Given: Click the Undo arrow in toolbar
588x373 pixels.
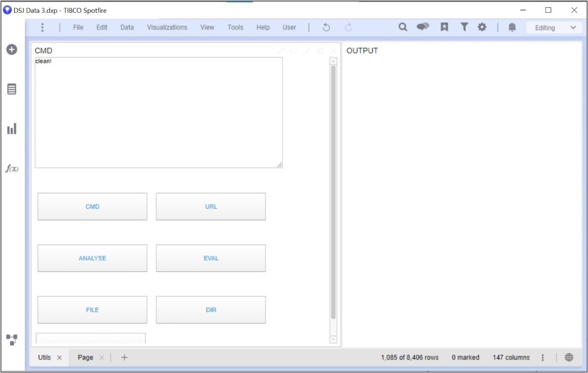Looking at the screenshot, I should pyautogui.click(x=326, y=28).
